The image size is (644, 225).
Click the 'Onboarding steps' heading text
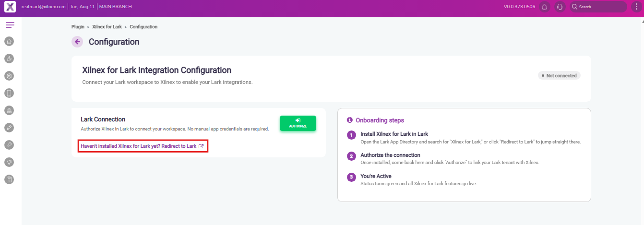pos(380,120)
